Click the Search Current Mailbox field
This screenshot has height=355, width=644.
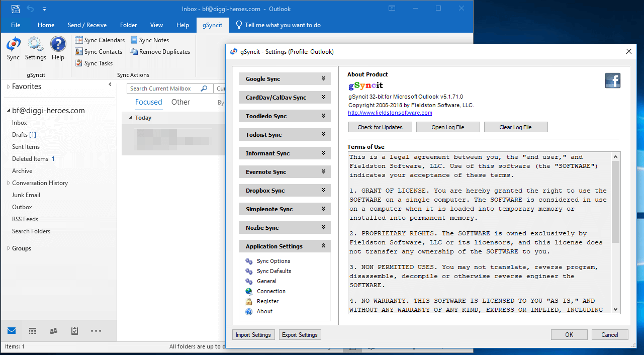164,88
